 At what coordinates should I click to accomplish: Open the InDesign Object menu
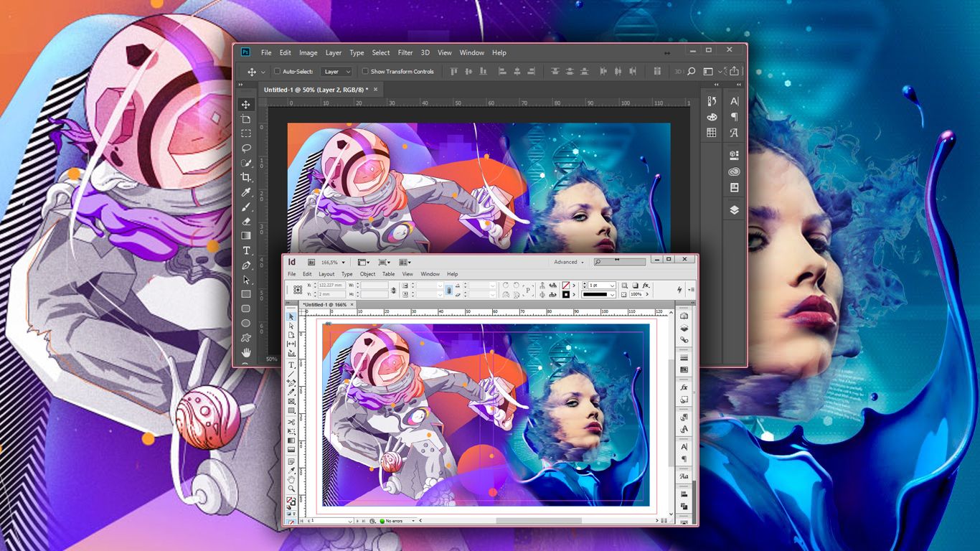tap(368, 274)
